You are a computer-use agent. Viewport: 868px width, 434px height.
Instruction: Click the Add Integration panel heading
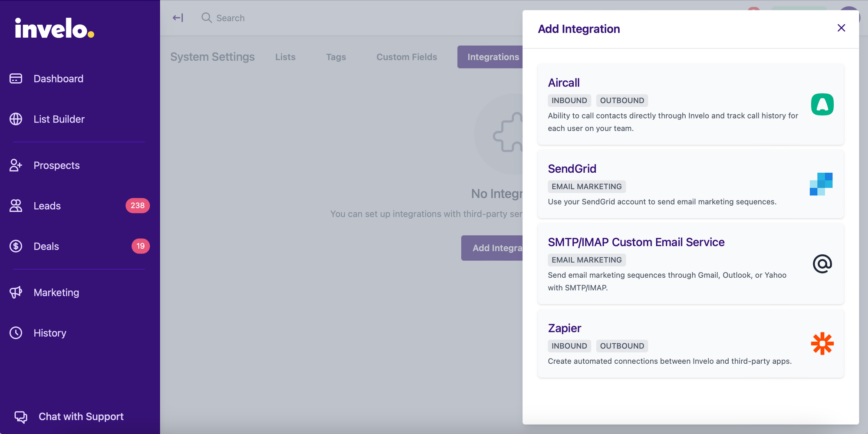click(579, 29)
